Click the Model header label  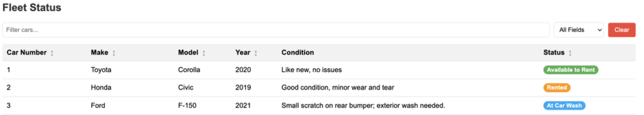188,52
